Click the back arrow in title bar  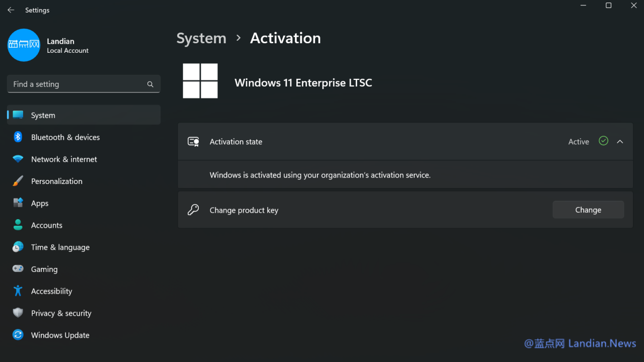[11, 10]
